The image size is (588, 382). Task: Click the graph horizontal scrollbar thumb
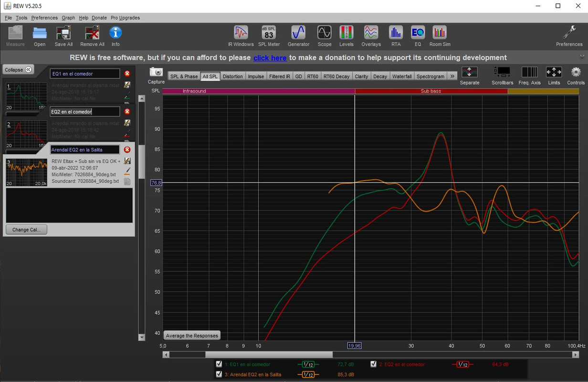269,355
